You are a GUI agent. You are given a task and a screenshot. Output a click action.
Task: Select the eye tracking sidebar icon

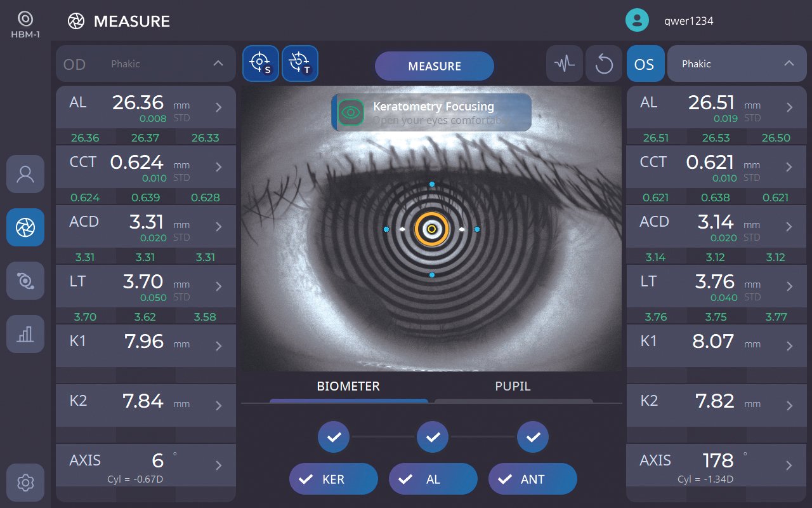(25, 281)
